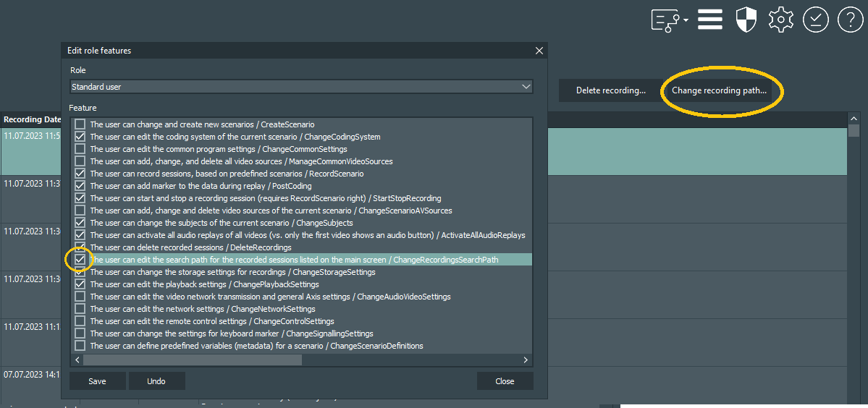The height and width of the screenshot is (408, 868).
Task: Open the user rights shield icon
Action: tap(746, 20)
